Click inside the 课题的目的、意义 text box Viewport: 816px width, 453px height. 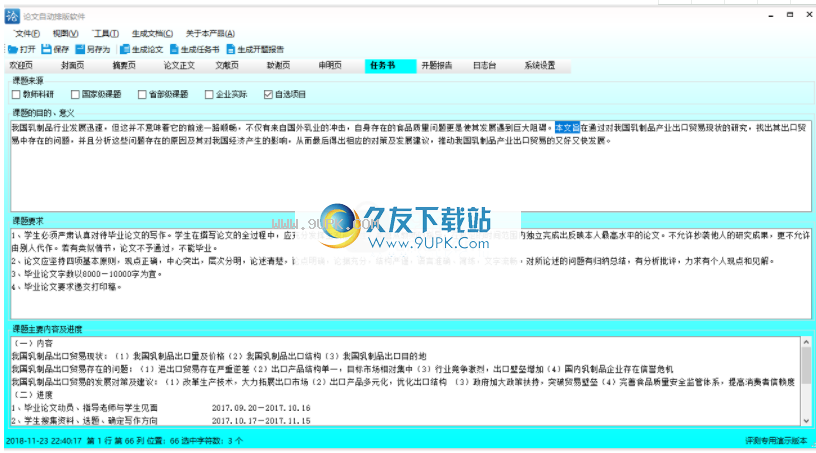pos(411,166)
